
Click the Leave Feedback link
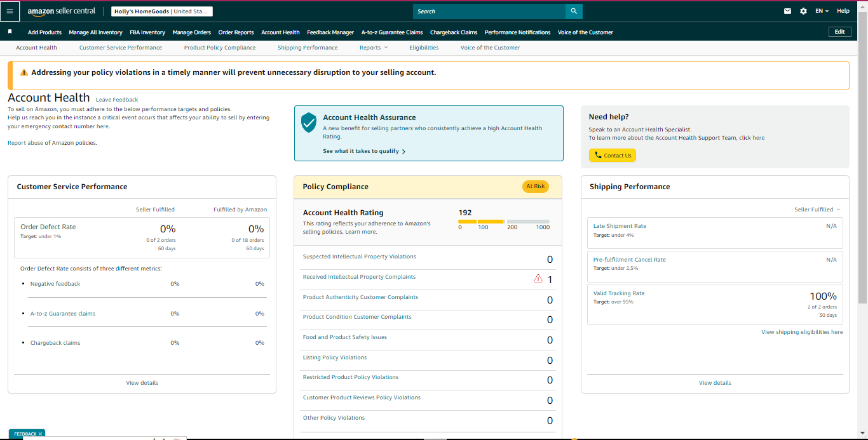click(117, 100)
